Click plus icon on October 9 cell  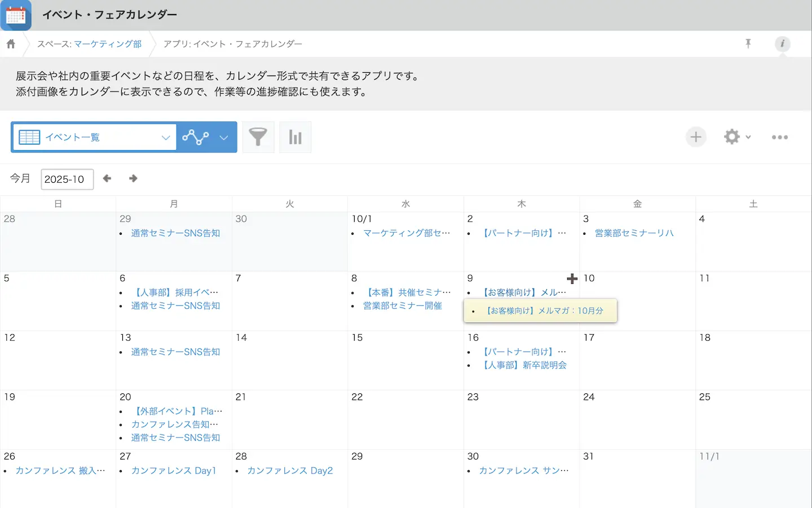(x=572, y=279)
